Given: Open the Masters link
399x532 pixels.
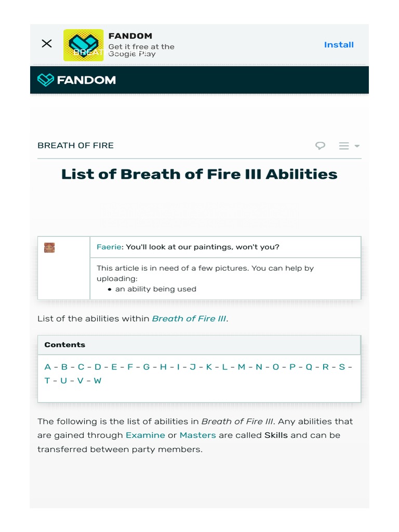Looking at the screenshot, I should (197, 435).
